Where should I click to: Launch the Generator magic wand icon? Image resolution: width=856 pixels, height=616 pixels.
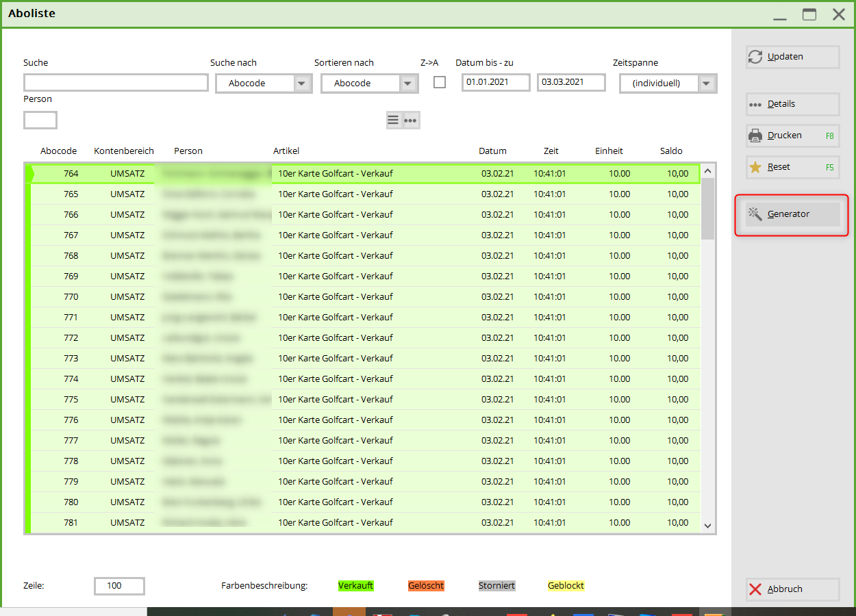click(755, 214)
